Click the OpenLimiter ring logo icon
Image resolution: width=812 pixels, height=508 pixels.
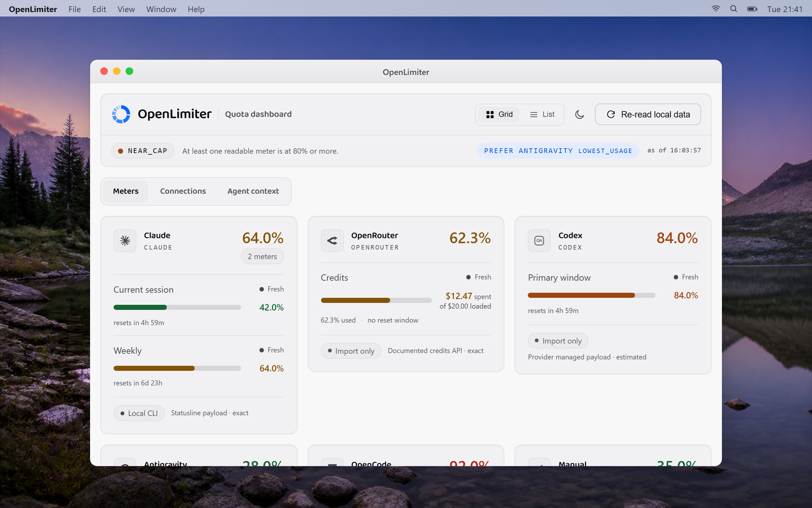[121, 114]
